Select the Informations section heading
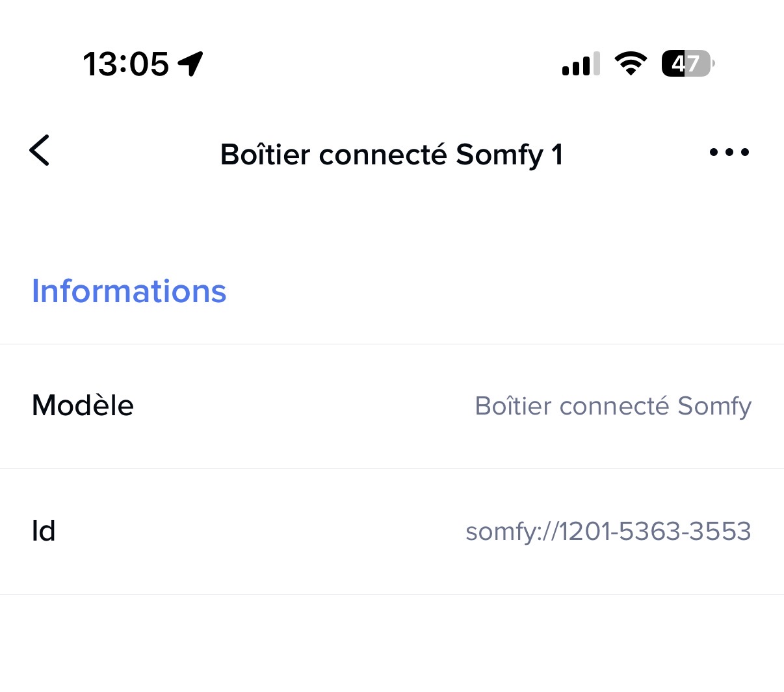 [129, 291]
